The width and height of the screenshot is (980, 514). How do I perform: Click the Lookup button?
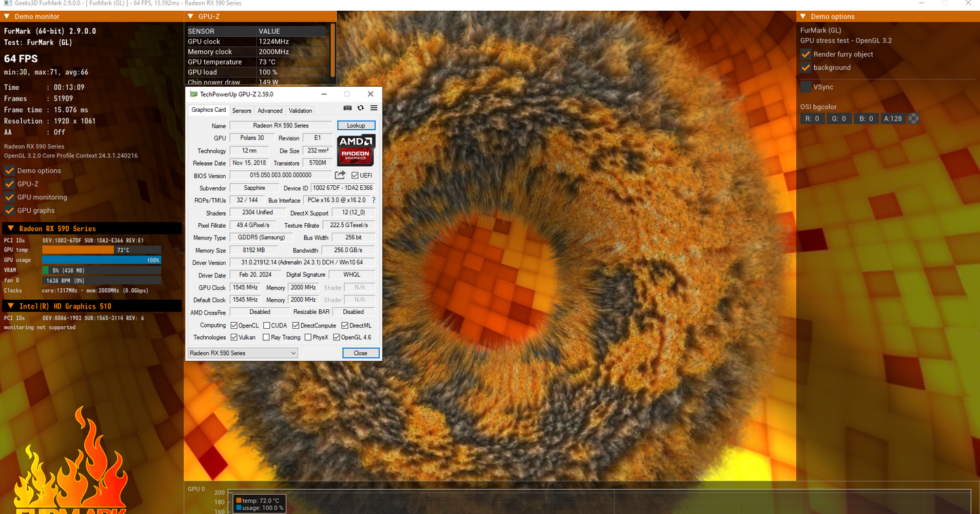coord(356,125)
